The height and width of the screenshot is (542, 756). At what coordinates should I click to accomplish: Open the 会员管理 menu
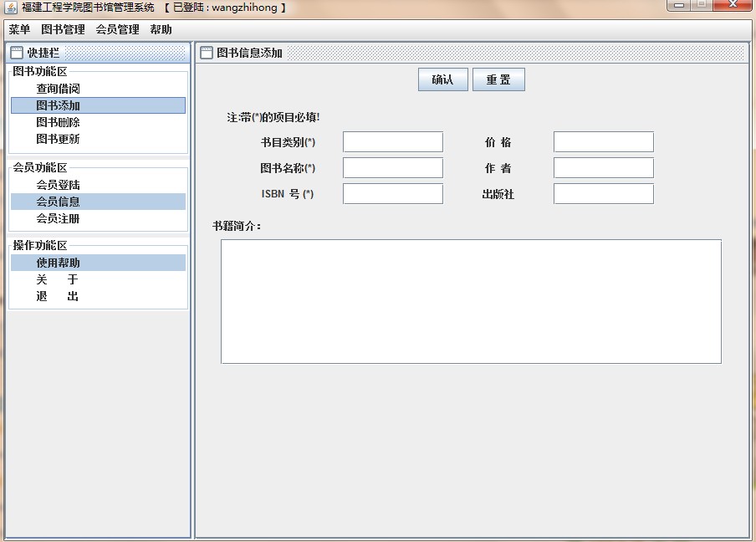(x=117, y=29)
